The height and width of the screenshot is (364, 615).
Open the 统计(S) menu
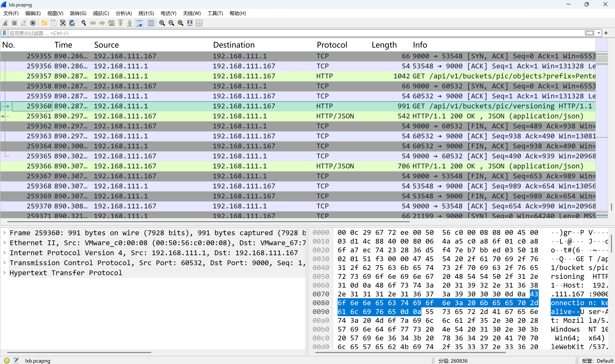coord(146,13)
